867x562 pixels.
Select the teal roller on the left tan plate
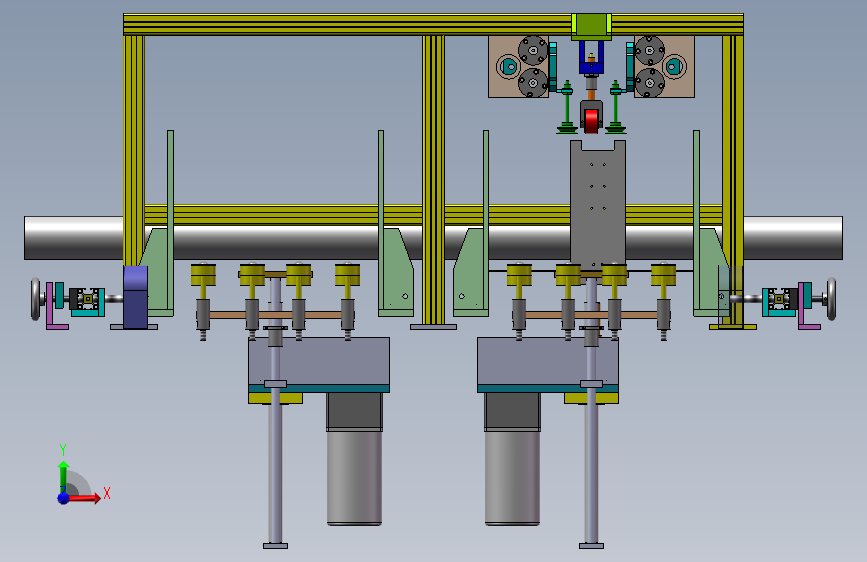click(509, 67)
